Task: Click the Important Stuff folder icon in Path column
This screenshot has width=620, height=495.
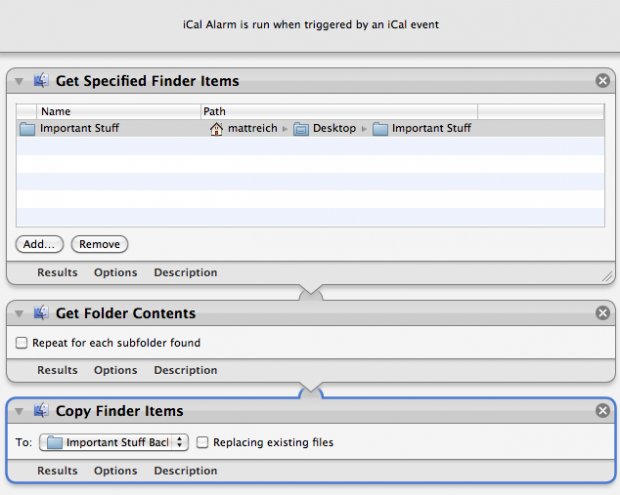Action: pyautogui.click(x=380, y=128)
